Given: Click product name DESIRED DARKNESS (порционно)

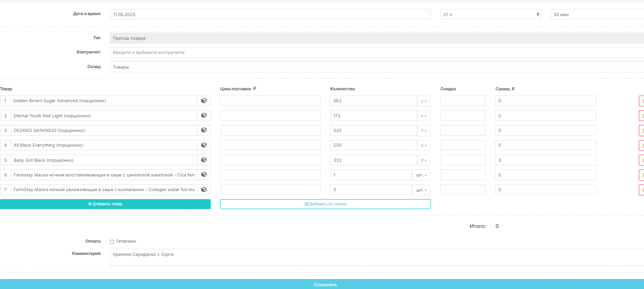Looking at the screenshot, I should (104, 130).
